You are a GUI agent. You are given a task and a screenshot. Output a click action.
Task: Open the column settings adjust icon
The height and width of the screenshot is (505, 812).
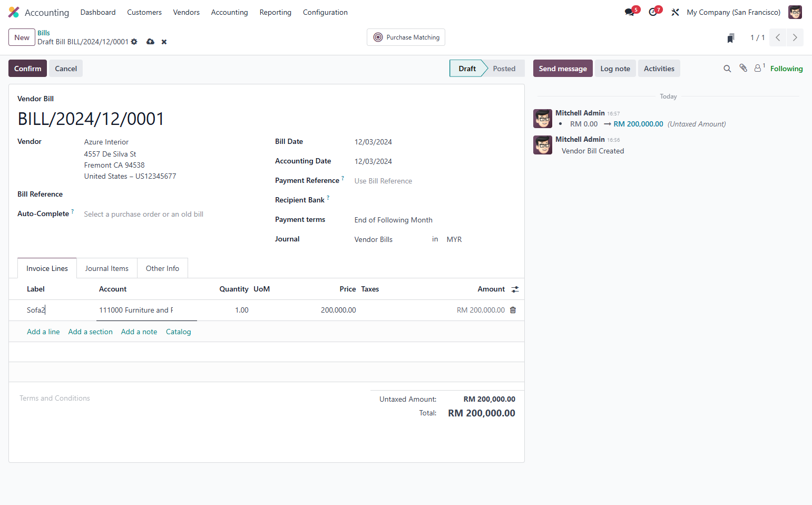[x=515, y=289]
